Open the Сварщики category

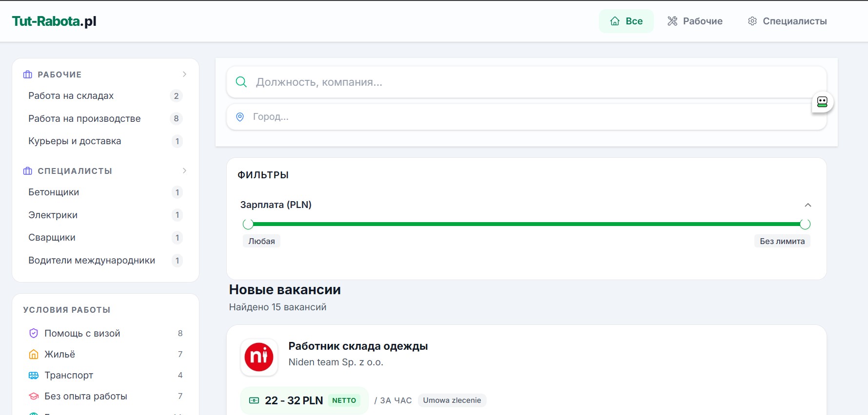pos(105,238)
